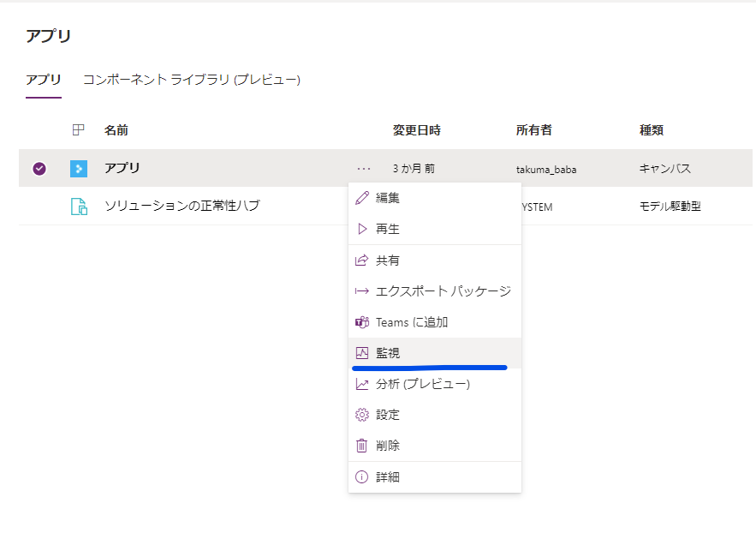Screen dimensions: 756x545
Task: Click the partly hidden YSTEM owner cell
Action: [537, 207]
